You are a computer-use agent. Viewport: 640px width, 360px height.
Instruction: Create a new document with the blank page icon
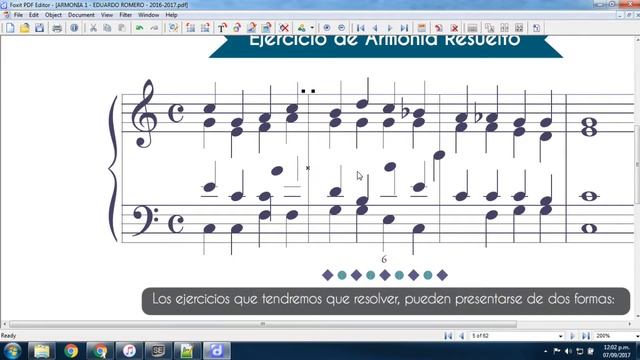pyautogui.click(x=10, y=28)
